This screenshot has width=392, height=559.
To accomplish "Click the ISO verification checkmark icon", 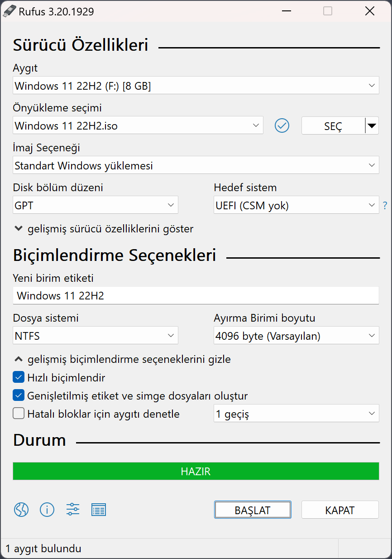I will pos(282,125).
